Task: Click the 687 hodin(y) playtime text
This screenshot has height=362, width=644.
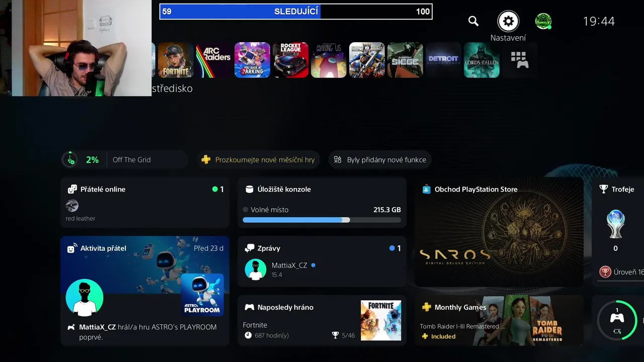Action: tap(272, 335)
